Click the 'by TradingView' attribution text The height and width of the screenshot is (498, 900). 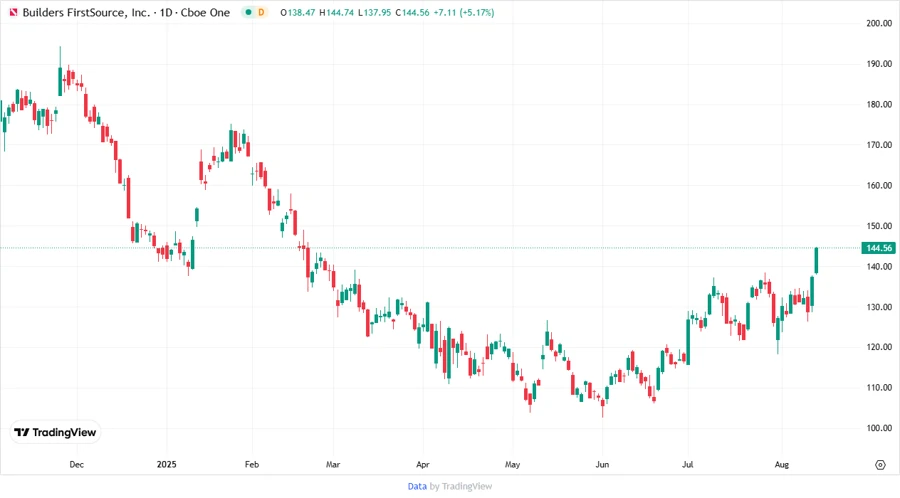pyautogui.click(x=461, y=487)
